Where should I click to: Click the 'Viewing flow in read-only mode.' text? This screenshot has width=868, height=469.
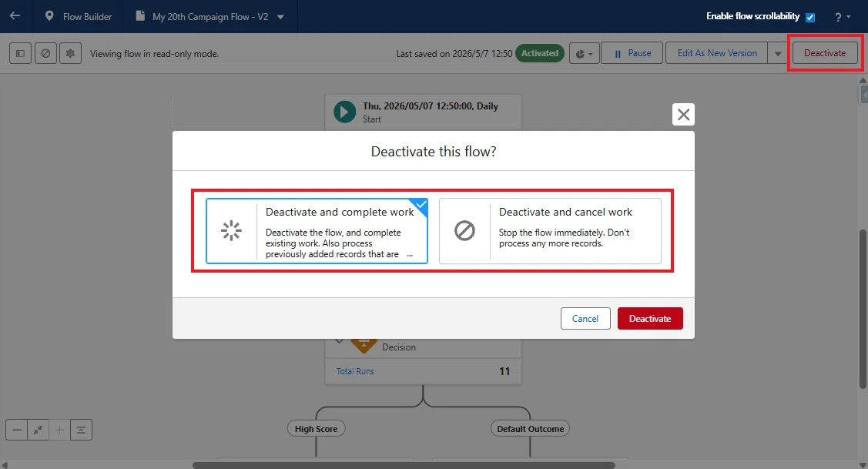pos(155,54)
